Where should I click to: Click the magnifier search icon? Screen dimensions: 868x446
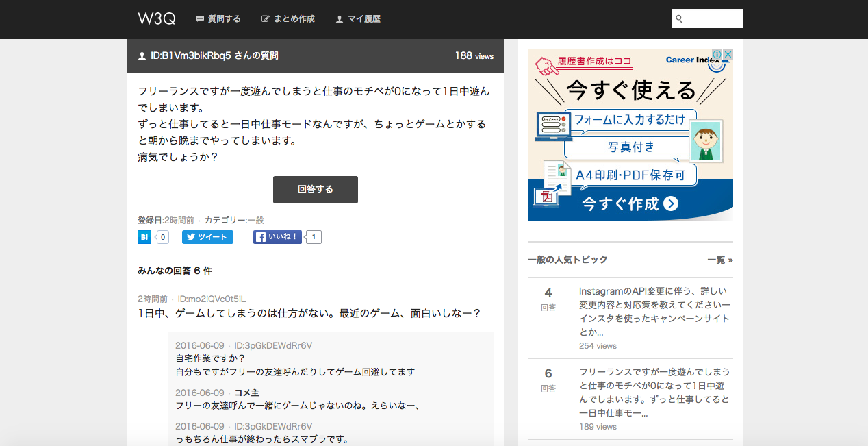(679, 19)
